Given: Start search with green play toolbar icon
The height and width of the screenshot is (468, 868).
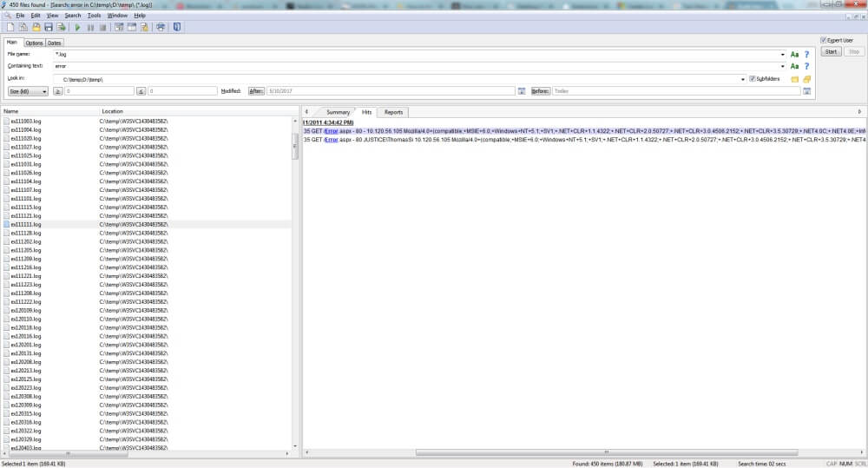Looking at the screenshot, I should click(77, 27).
